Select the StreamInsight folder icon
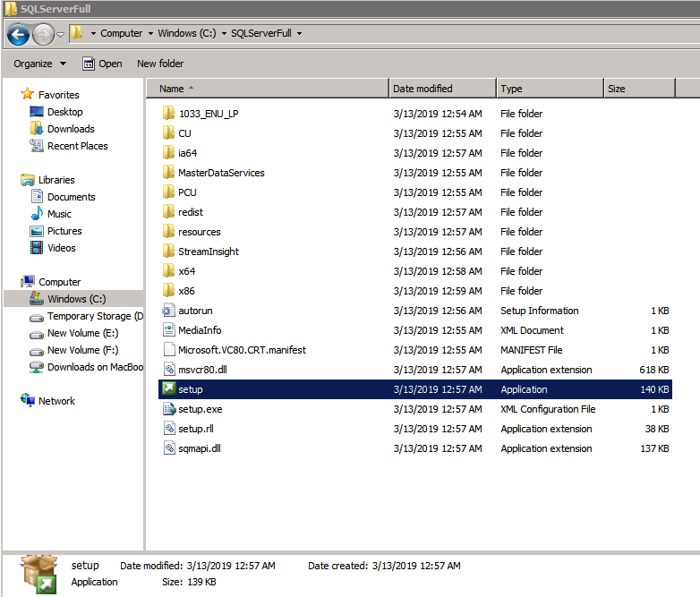700x597 pixels. (168, 251)
